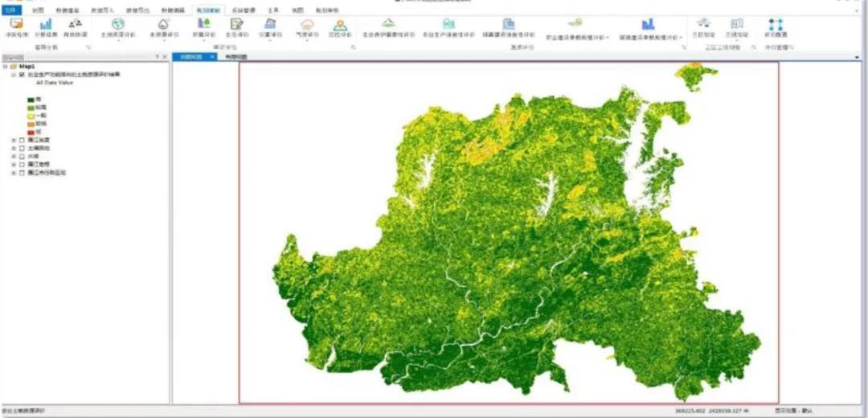Click the blue bar chart icon at ribbon left
Screen dimensions: 868x418
(x=46, y=24)
